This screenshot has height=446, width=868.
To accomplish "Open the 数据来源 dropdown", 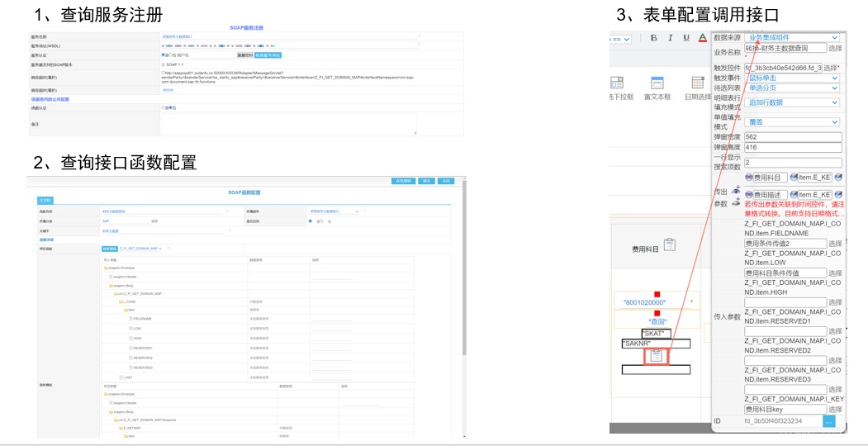I will [x=791, y=37].
